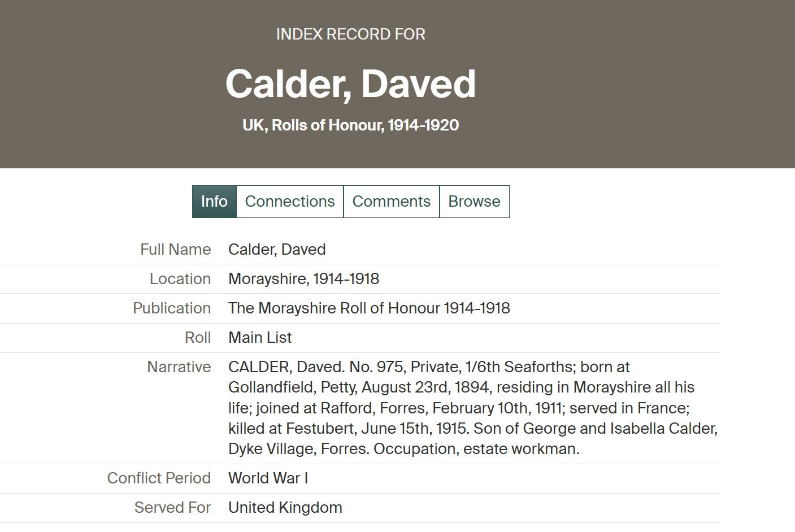Click the narrative paragraph about Private Calder
Image resolution: width=795 pixels, height=532 pixels.
pos(472,408)
